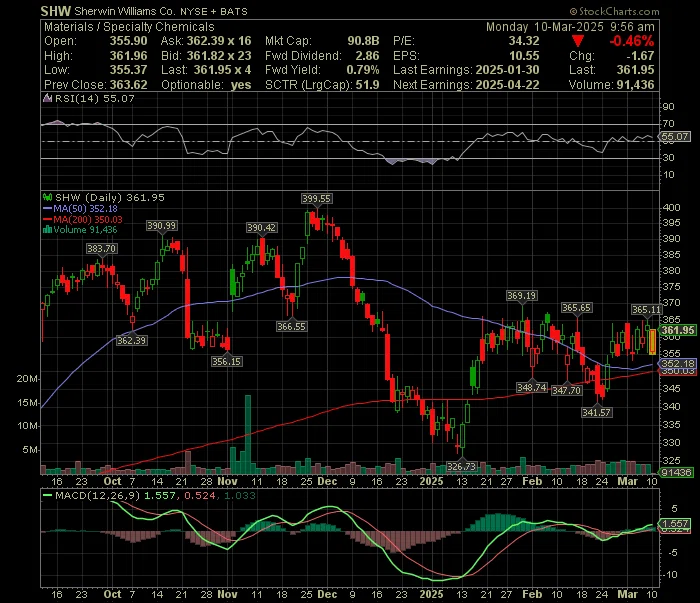This screenshot has height=603, width=700.
Task: Click the Chg value -1.67
Action: 640,56
